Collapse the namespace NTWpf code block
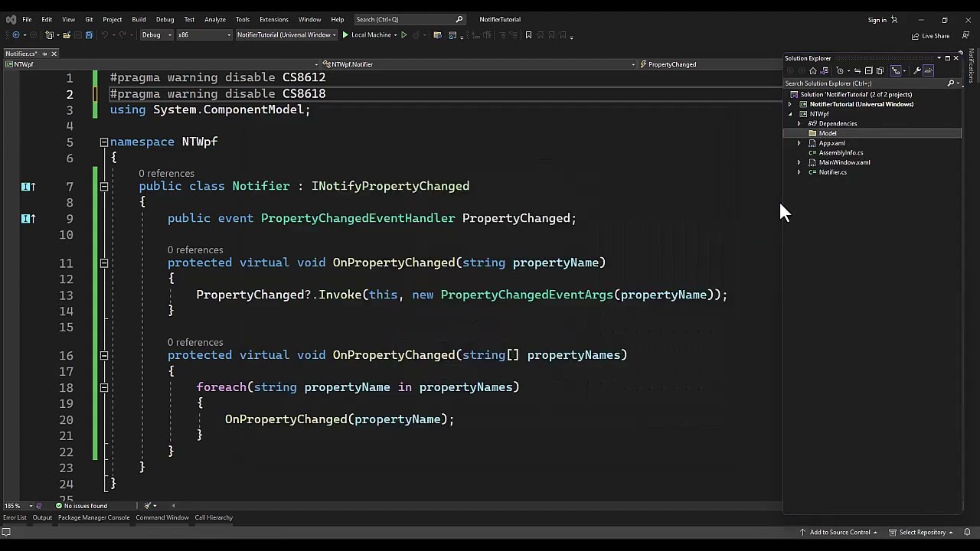The width and height of the screenshot is (980, 551). (104, 142)
